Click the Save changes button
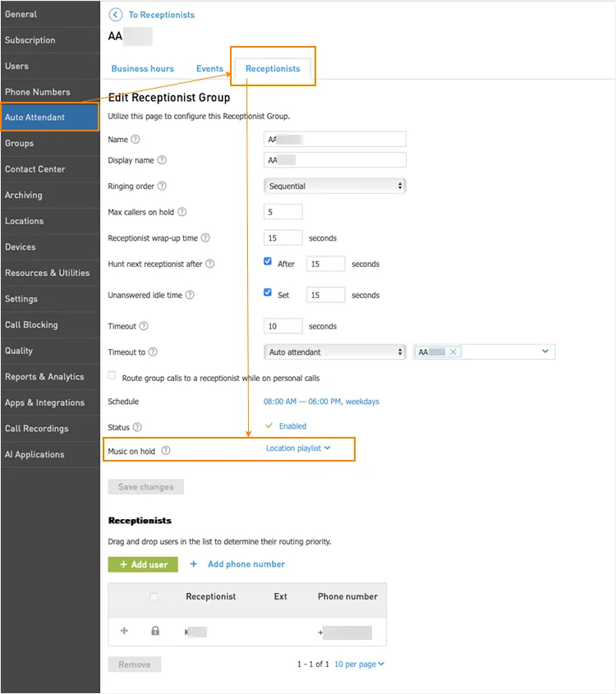Screen dimensions: 616x694 tap(146, 487)
